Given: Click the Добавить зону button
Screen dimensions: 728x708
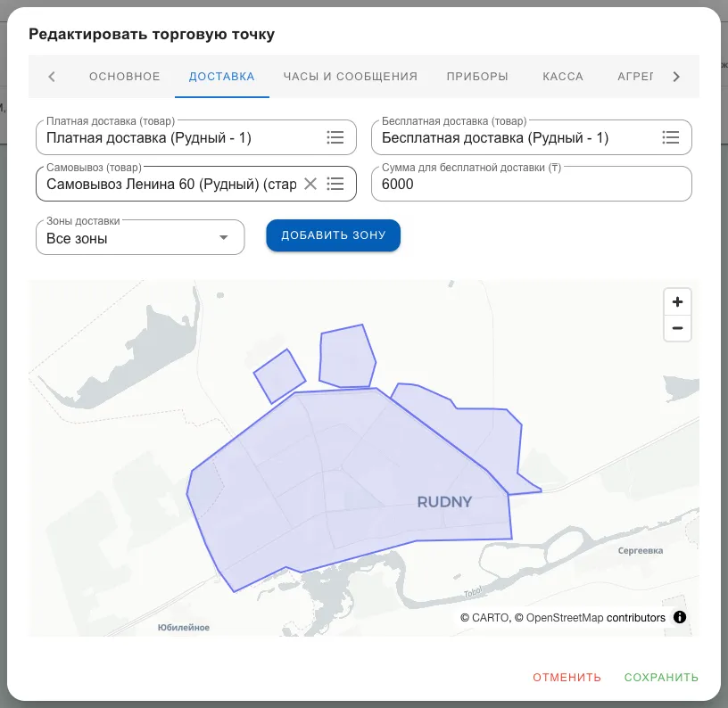Looking at the screenshot, I should [333, 235].
